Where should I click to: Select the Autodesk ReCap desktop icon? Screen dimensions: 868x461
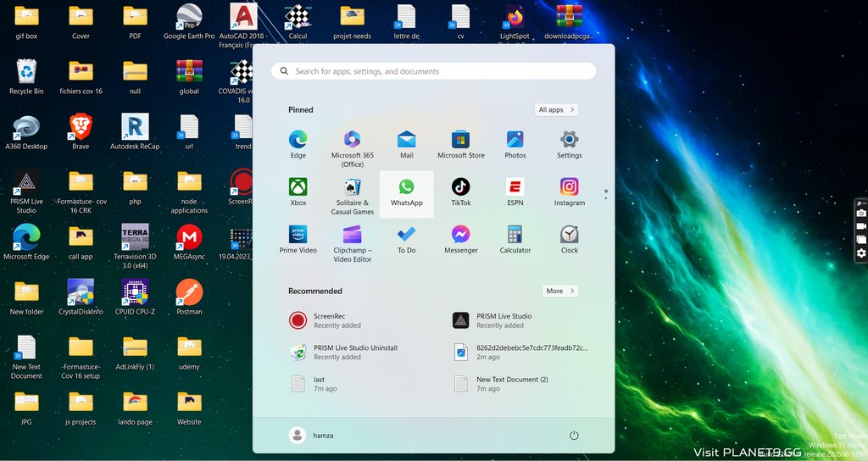coord(135,131)
